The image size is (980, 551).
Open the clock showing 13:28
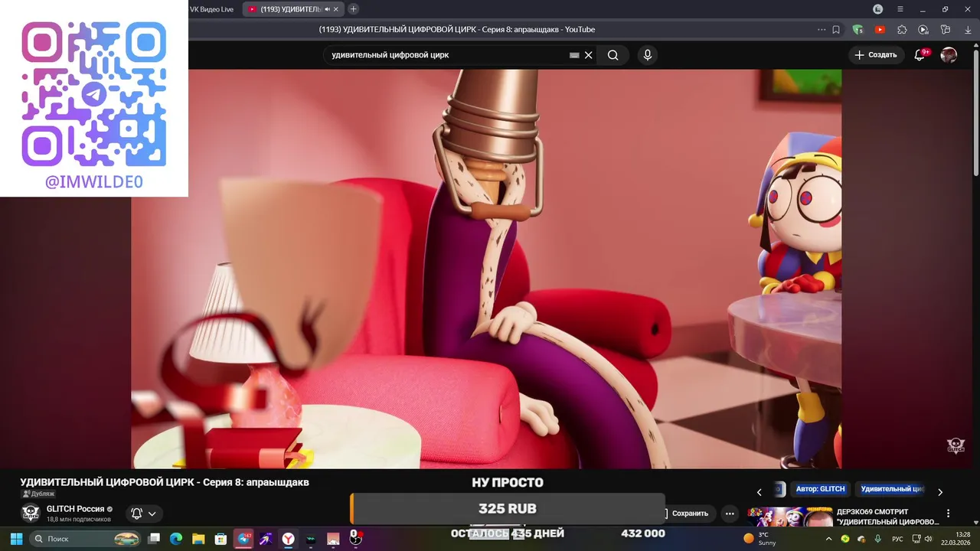pos(955,539)
